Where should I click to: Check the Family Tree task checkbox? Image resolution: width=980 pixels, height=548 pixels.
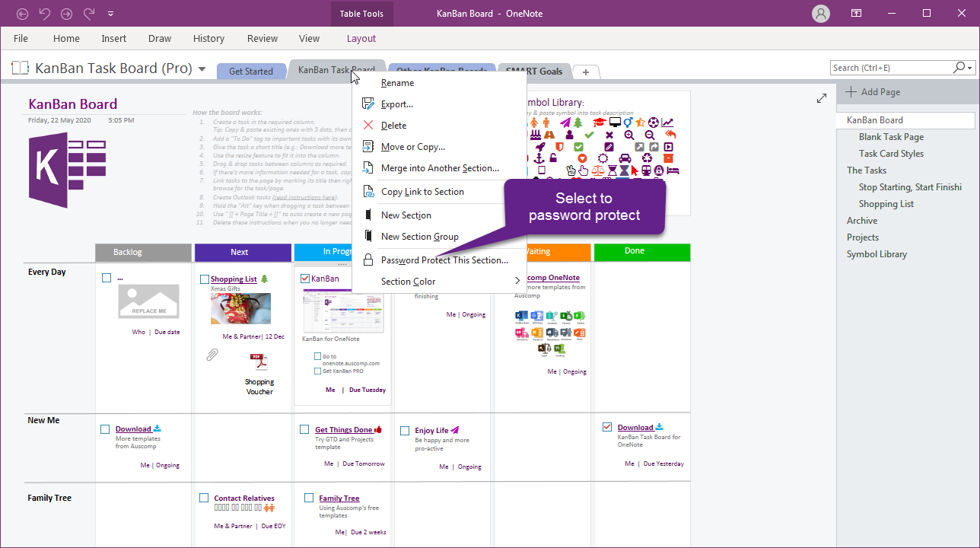tap(309, 498)
